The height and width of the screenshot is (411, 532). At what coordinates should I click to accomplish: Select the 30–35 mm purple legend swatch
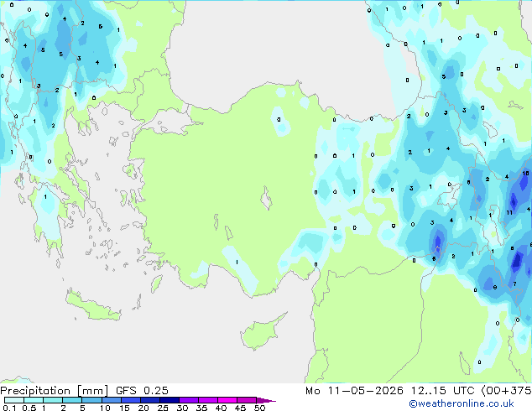189,400
